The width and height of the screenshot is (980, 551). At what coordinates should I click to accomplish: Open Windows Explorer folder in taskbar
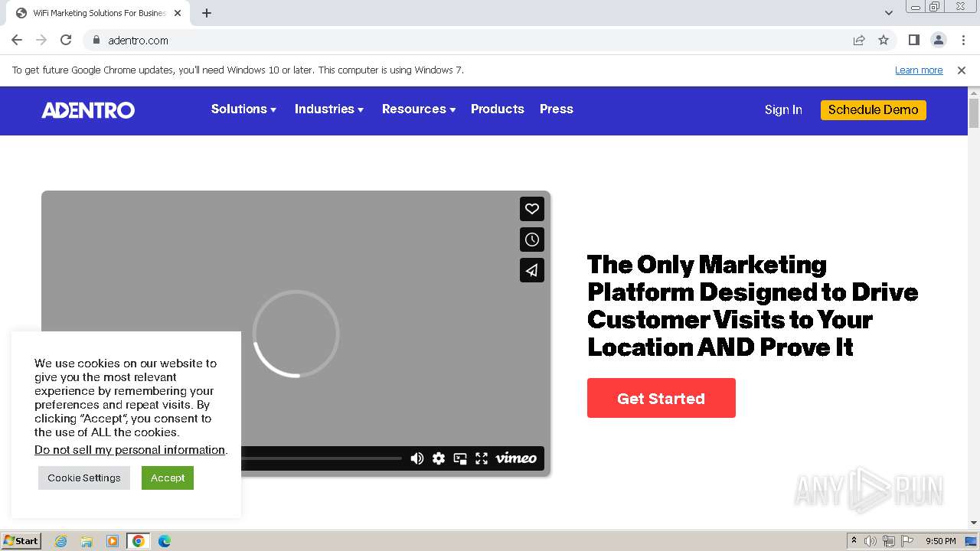tap(87, 541)
